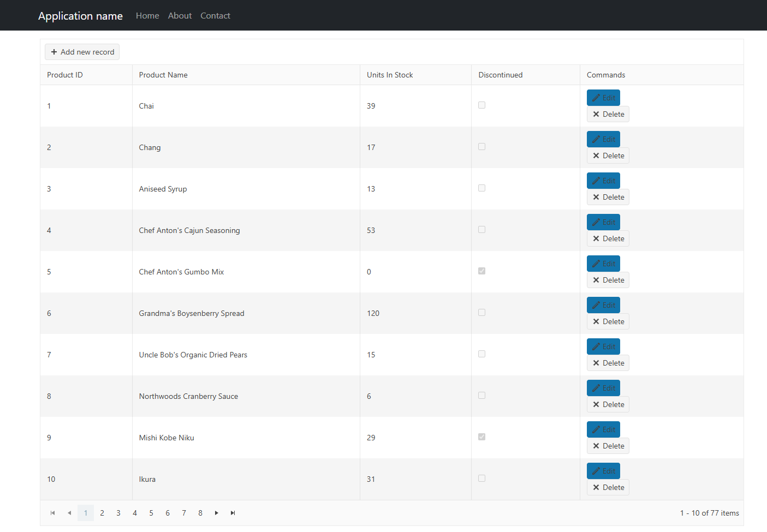Viewport: 767px width, 532px height.
Task: Click the Edit pencil icon for Ikura
Action: coord(597,470)
